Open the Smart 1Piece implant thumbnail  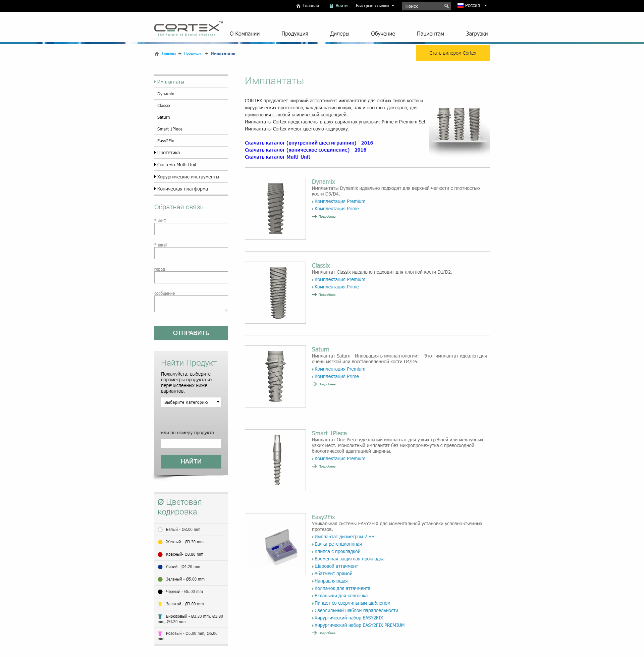275,460
